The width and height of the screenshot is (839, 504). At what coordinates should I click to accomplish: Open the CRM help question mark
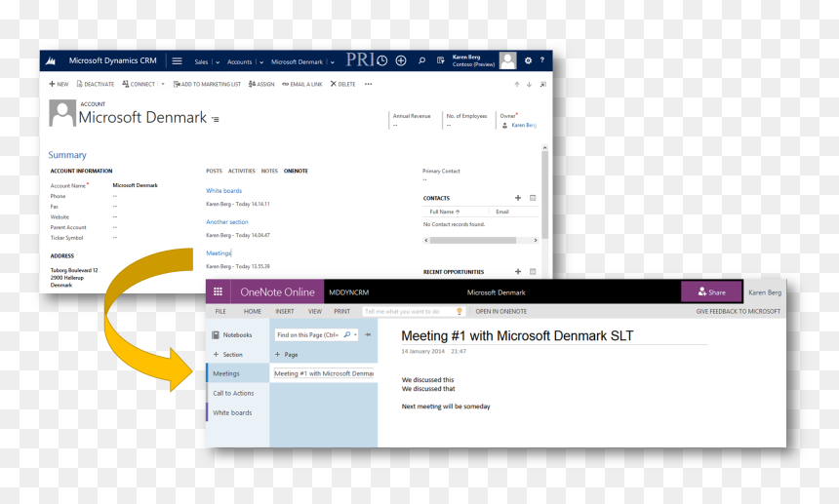(542, 60)
